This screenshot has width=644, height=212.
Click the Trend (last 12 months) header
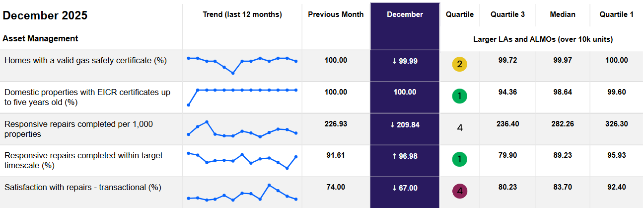coord(242,14)
